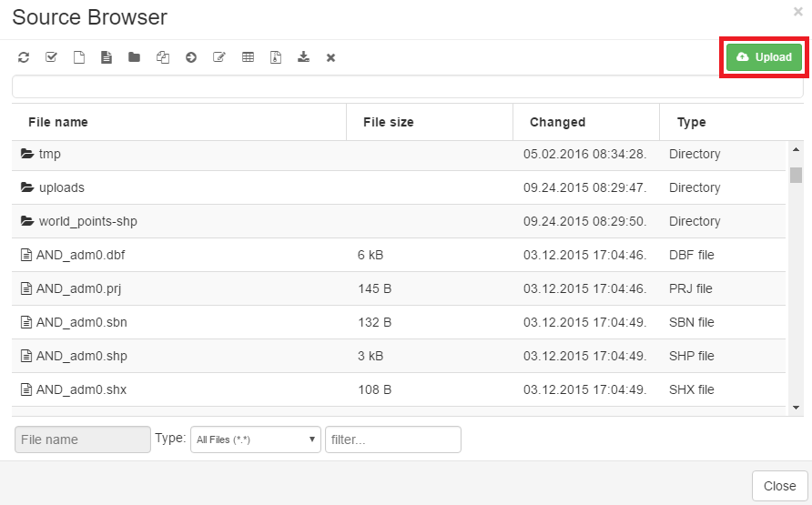The width and height of the screenshot is (812, 505).
Task: Click the AND_adm0.dbf file icon
Action: [25, 255]
